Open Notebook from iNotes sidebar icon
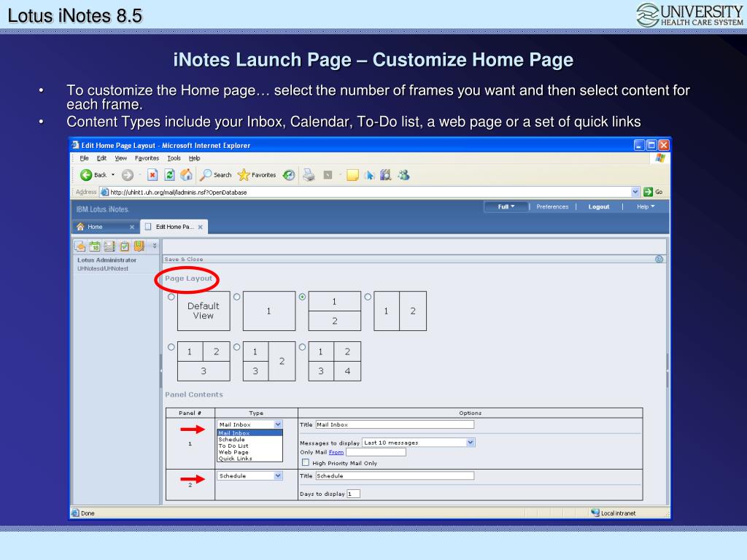The height and width of the screenshot is (560, 747). [x=139, y=246]
